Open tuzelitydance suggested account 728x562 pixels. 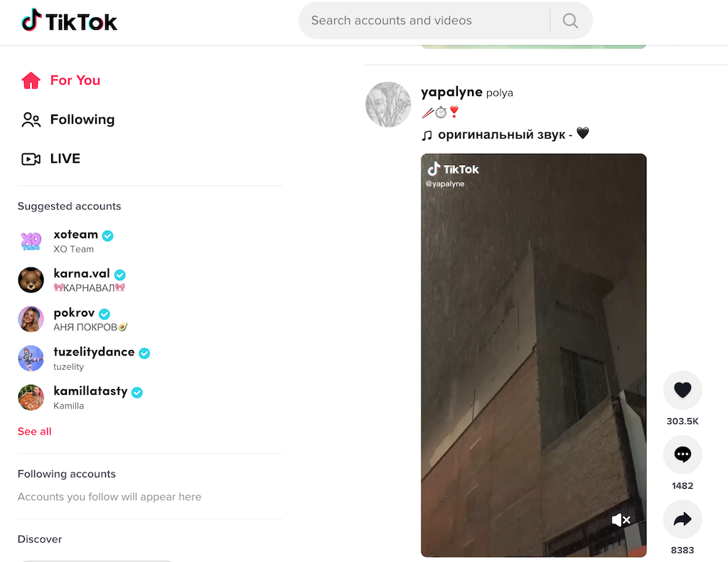click(x=94, y=352)
